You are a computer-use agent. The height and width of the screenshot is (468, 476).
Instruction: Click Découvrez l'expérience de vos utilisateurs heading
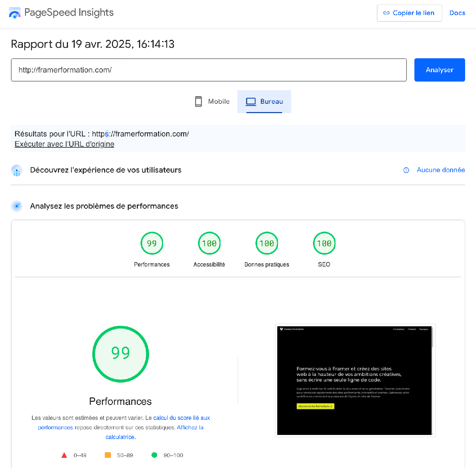tap(106, 170)
